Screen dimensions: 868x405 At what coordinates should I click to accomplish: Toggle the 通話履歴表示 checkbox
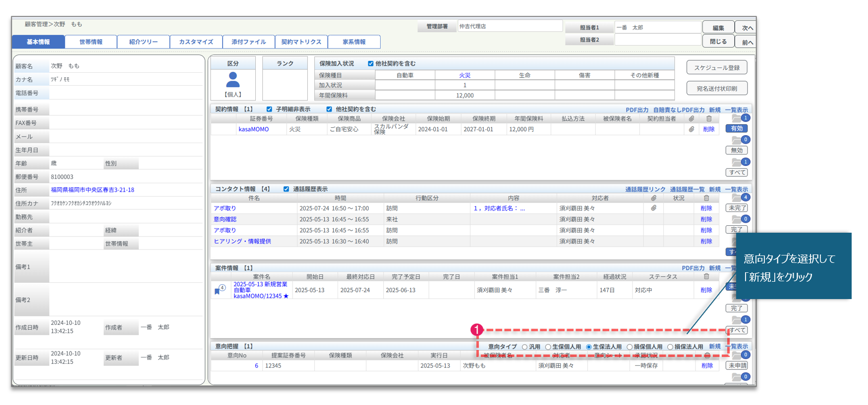[286, 189]
